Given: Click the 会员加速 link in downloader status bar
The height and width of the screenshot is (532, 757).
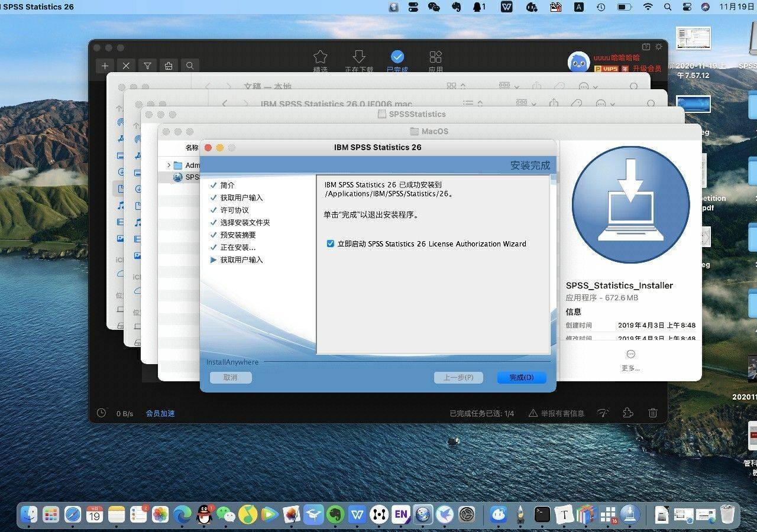Looking at the screenshot, I should coord(160,413).
